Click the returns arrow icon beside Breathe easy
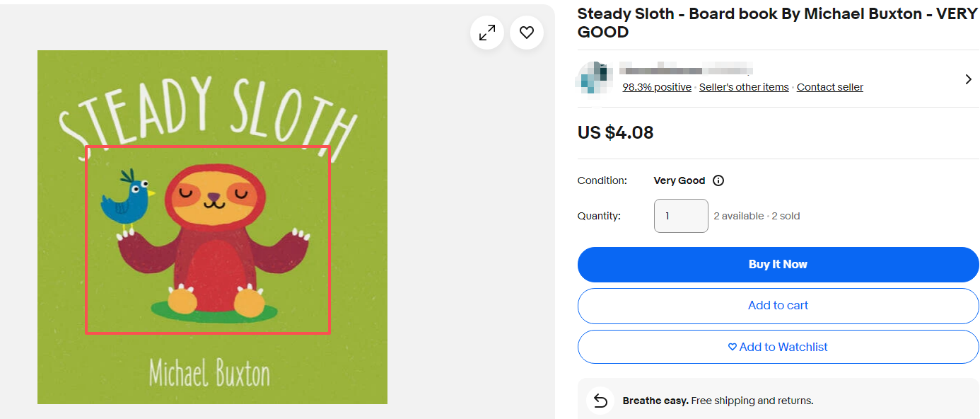 600,401
